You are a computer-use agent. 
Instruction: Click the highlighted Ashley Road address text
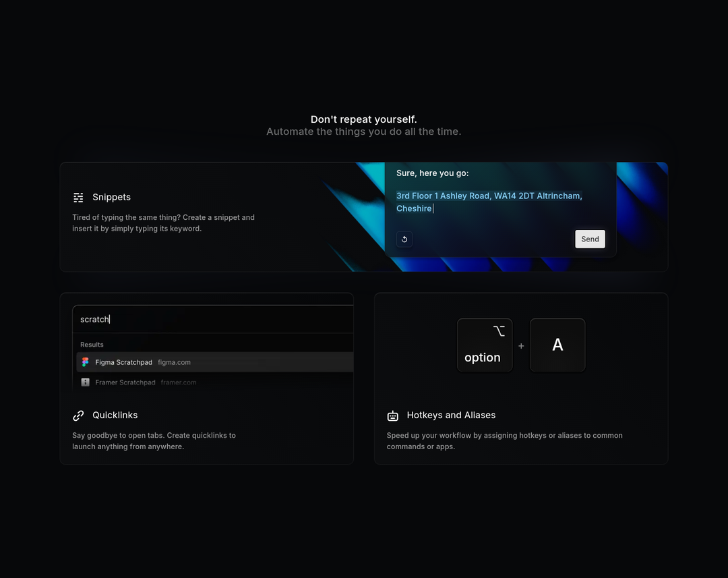tap(489, 202)
